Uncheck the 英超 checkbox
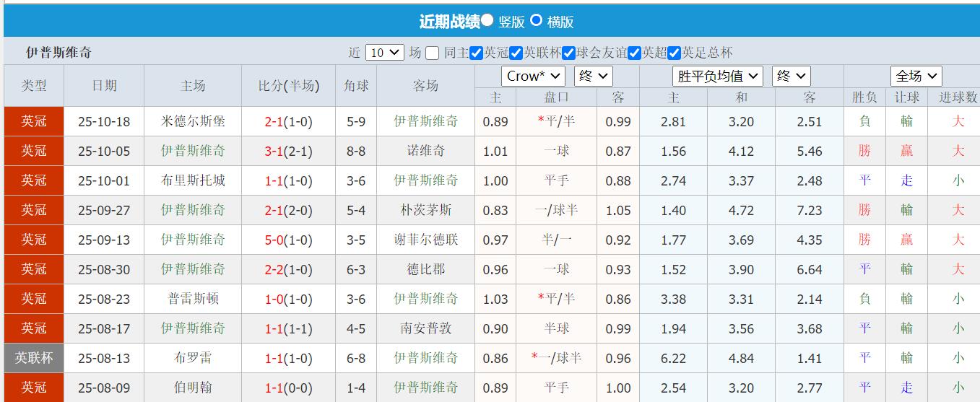 (x=635, y=53)
